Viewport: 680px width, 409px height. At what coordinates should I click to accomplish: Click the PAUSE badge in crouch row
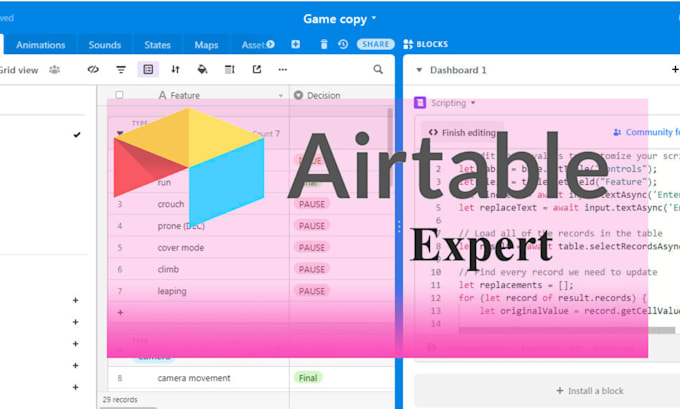pos(312,204)
